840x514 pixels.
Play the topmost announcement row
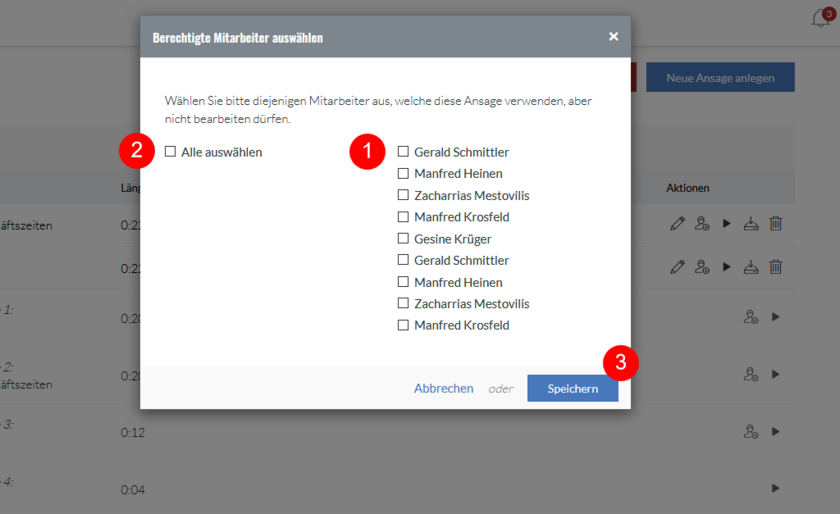point(726,223)
